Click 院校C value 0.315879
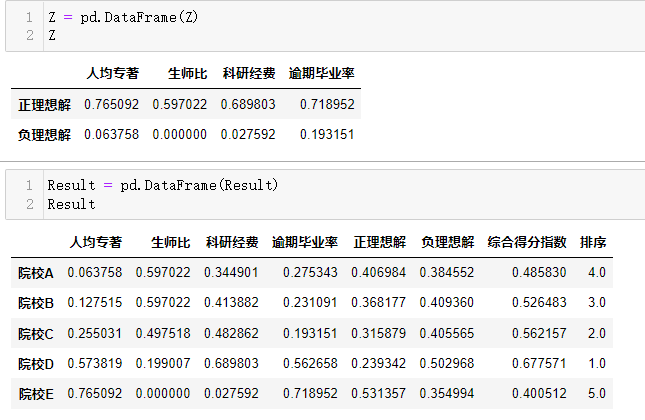Image resolution: width=645 pixels, height=420 pixels. pyautogui.click(x=378, y=333)
